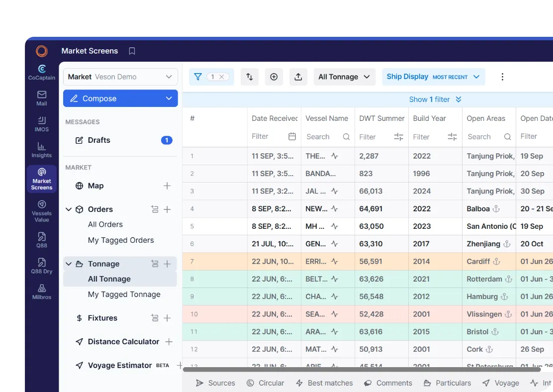Switch to the Particulars tab
553x392 pixels.
[x=447, y=383]
